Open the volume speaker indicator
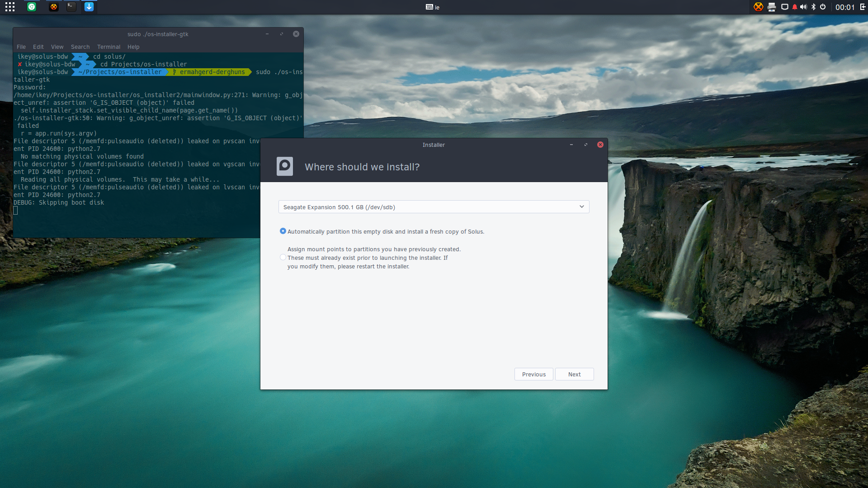The width and height of the screenshot is (868, 488). click(803, 7)
